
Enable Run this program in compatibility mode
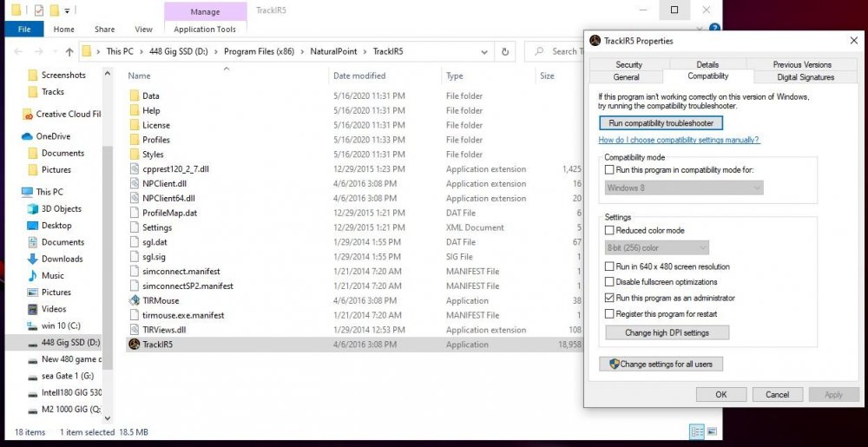(609, 170)
